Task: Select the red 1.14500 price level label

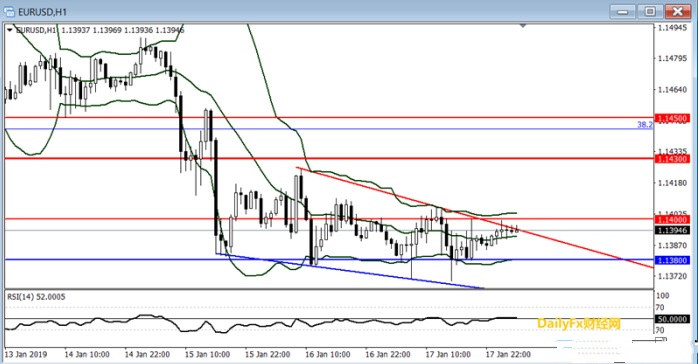Action: point(673,118)
